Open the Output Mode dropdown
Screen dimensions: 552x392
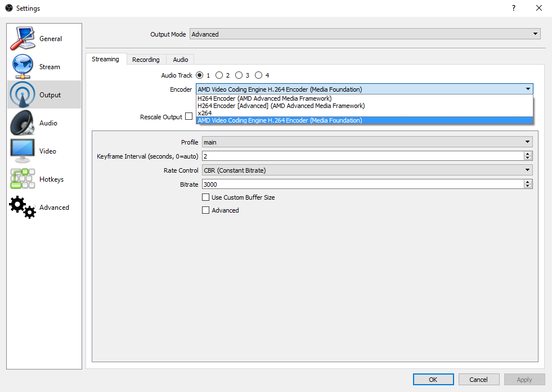(365, 34)
